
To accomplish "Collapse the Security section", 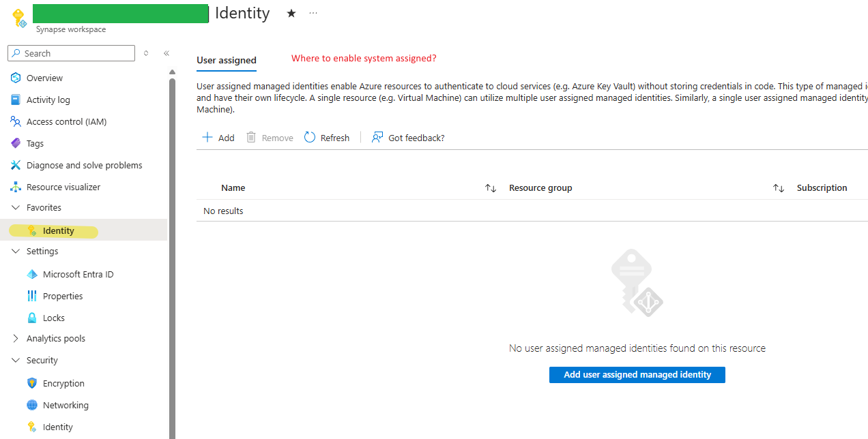I will click(x=16, y=360).
